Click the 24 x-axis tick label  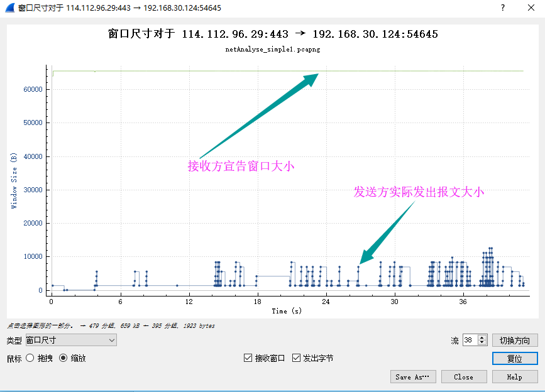[x=326, y=302]
